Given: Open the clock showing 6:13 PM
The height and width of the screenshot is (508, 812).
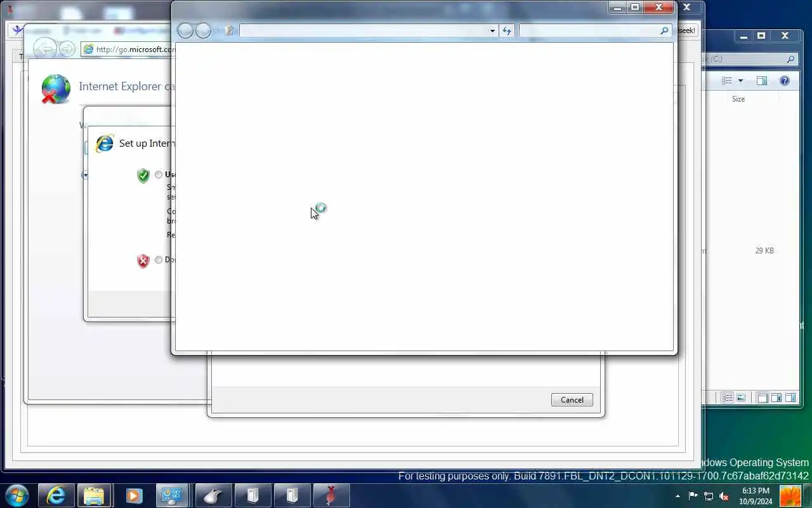Looking at the screenshot, I should [x=756, y=496].
